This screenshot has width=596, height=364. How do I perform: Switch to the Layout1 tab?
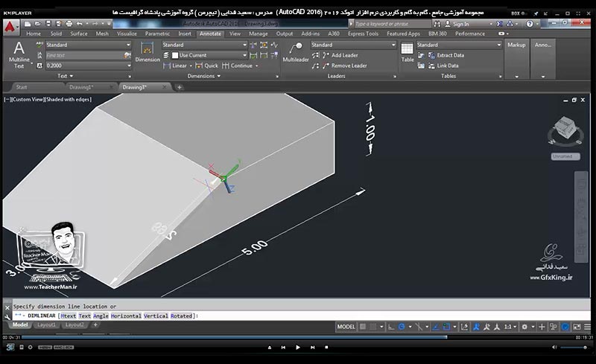46,325
